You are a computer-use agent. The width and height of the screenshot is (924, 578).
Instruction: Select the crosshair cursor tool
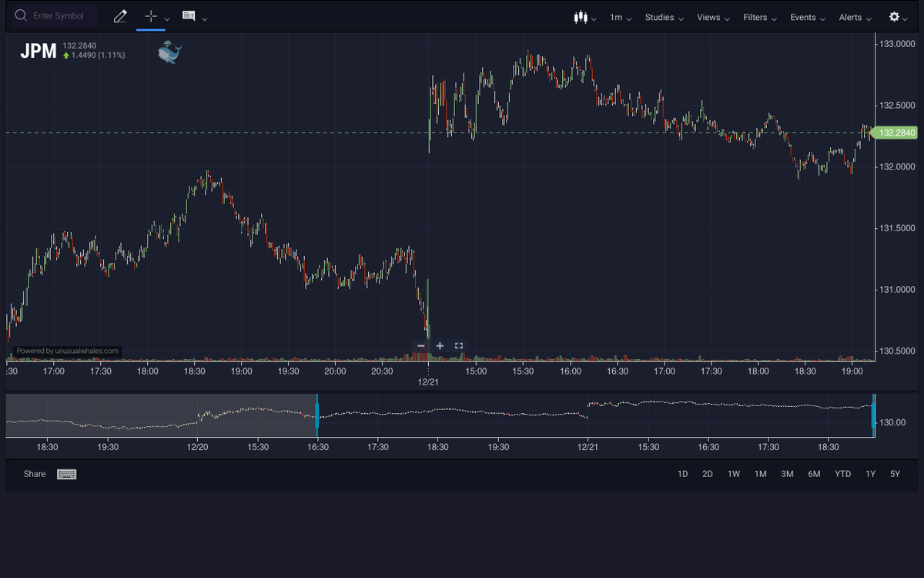click(151, 16)
